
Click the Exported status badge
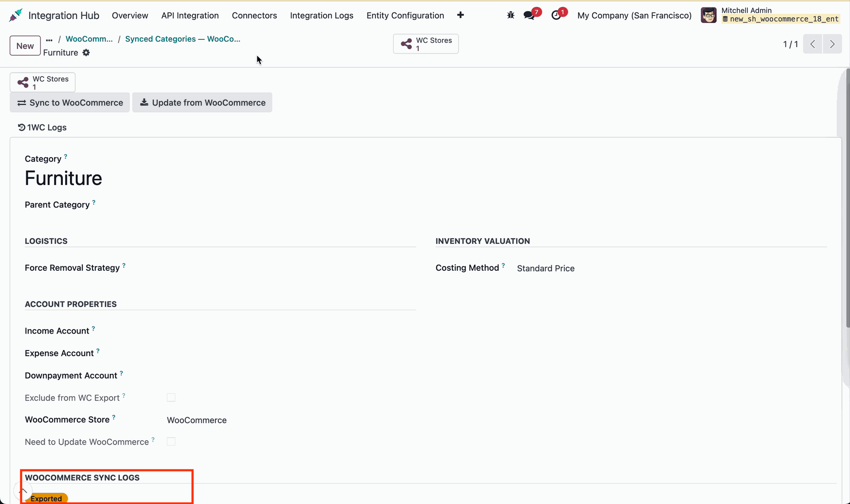click(x=46, y=499)
